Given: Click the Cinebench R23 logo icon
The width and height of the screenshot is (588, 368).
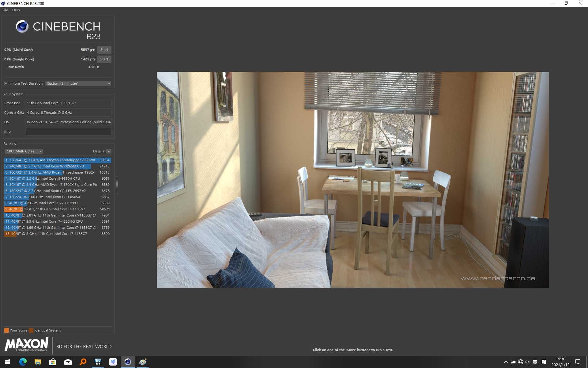Looking at the screenshot, I should click(x=22, y=27).
